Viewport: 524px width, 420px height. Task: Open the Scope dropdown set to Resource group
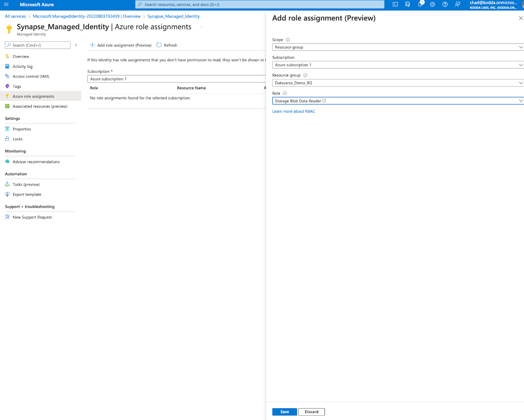click(398, 47)
